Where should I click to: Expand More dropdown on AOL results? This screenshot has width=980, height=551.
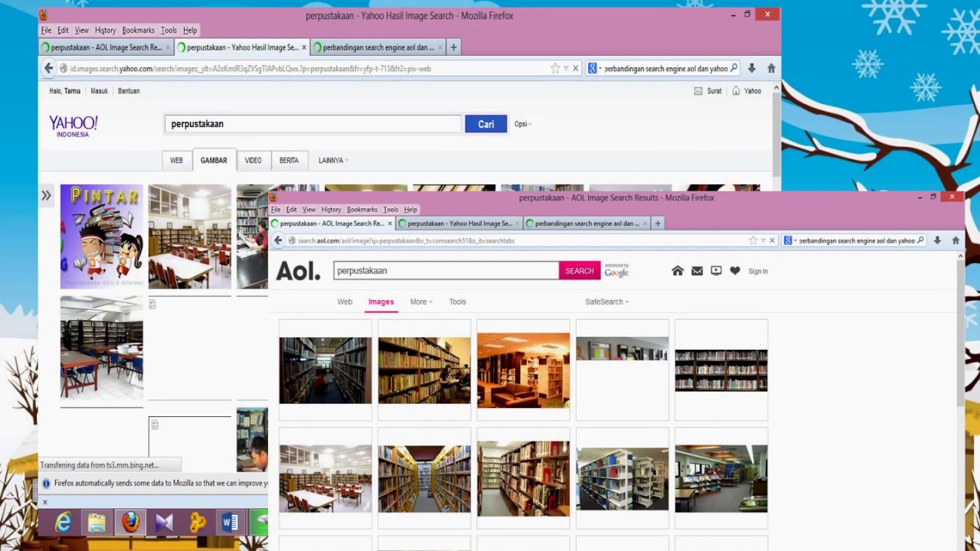tap(421, 302)
